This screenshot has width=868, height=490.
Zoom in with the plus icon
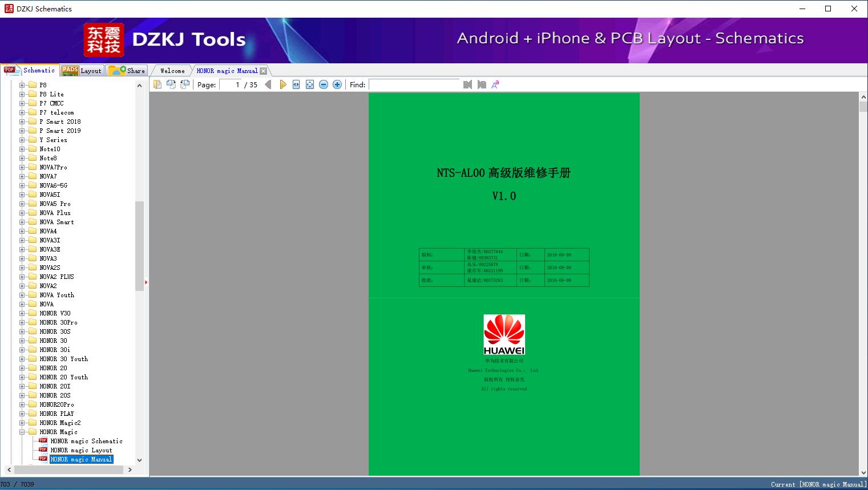[x=337, y=84]
